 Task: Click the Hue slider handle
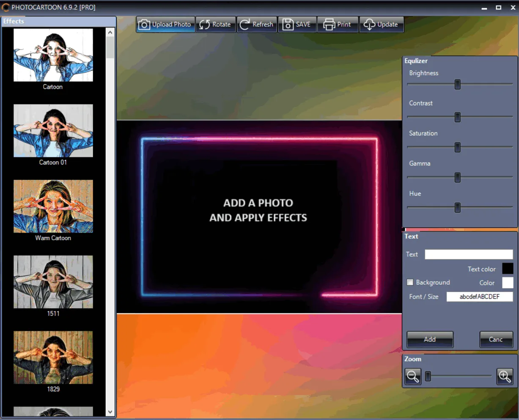point(457,208)
